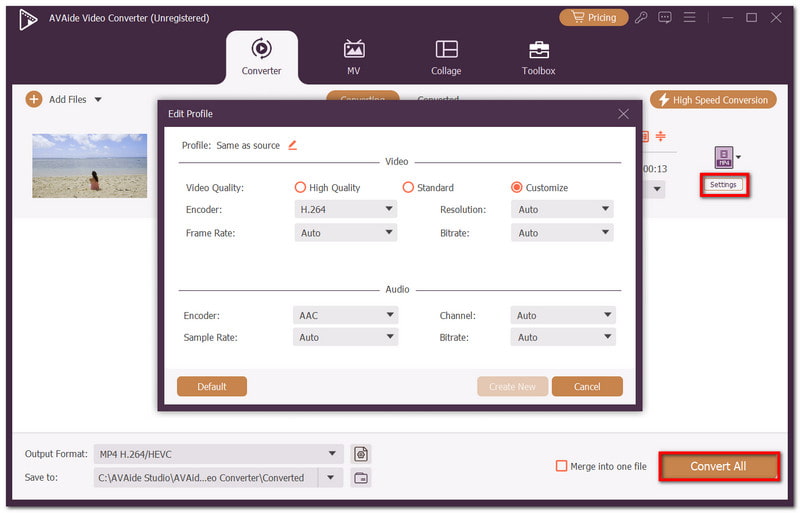Click the AVAide app logo icon
Screen dimensions: 800x513
pyautogui.click(x=28, y=19)
